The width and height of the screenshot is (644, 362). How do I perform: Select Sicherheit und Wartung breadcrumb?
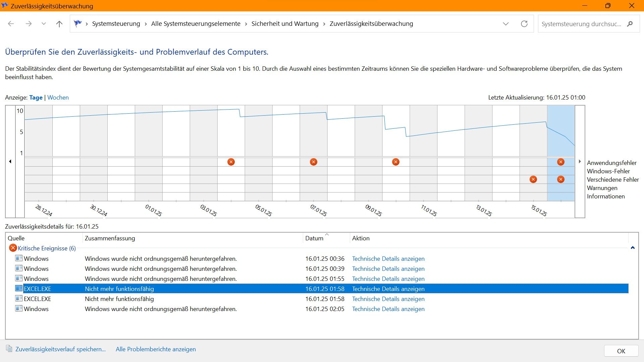(285, 24)
